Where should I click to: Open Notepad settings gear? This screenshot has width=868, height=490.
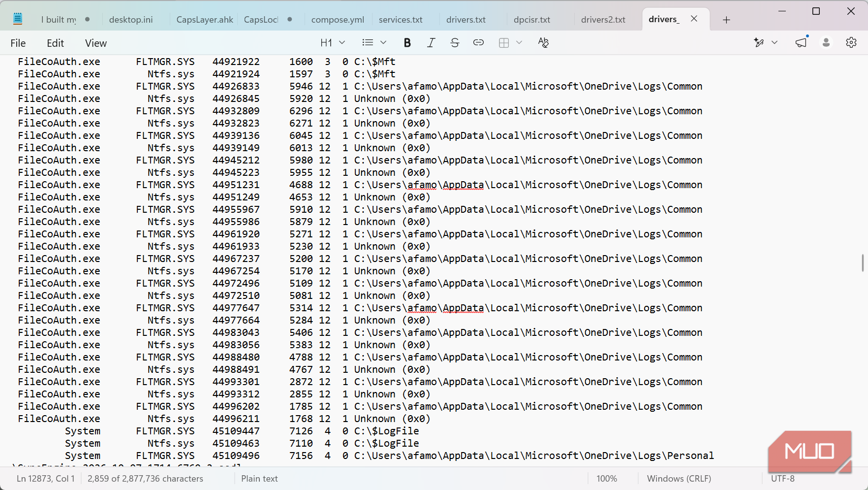coord(851,43)
